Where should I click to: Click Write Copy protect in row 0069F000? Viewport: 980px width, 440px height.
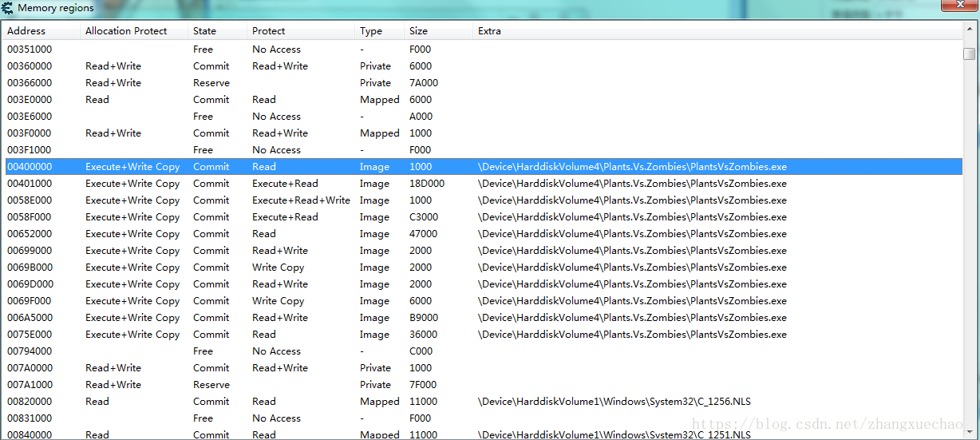(279, 301)
